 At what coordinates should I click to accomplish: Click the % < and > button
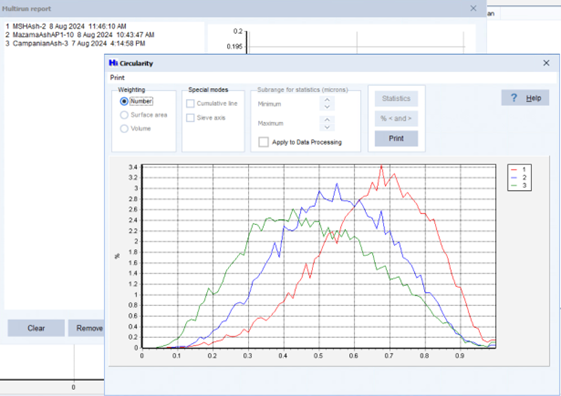click(396, 118)
